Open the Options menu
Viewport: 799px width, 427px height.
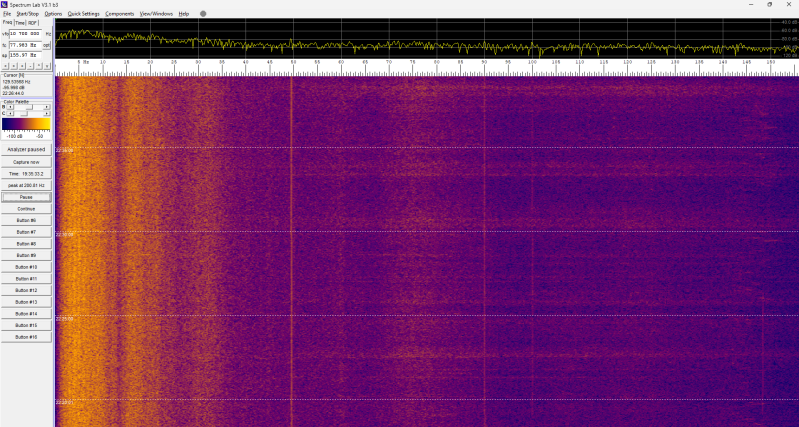coord(53,14)
